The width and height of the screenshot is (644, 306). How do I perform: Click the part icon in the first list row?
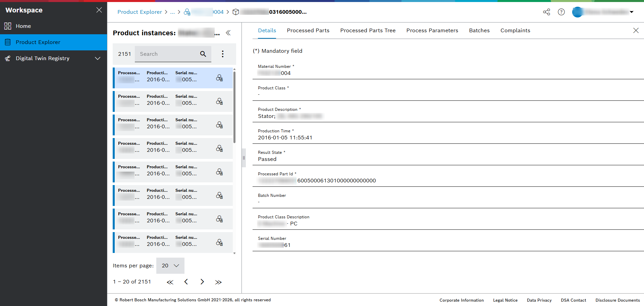[219, 78]
